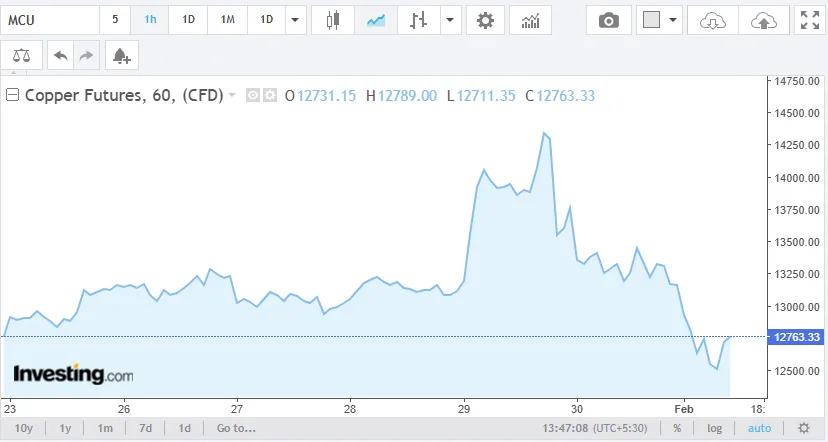The height and width of the screenshot is (442, 828).
Task: Save chart layout cloud upload icon
Action: tap(764, 20)
